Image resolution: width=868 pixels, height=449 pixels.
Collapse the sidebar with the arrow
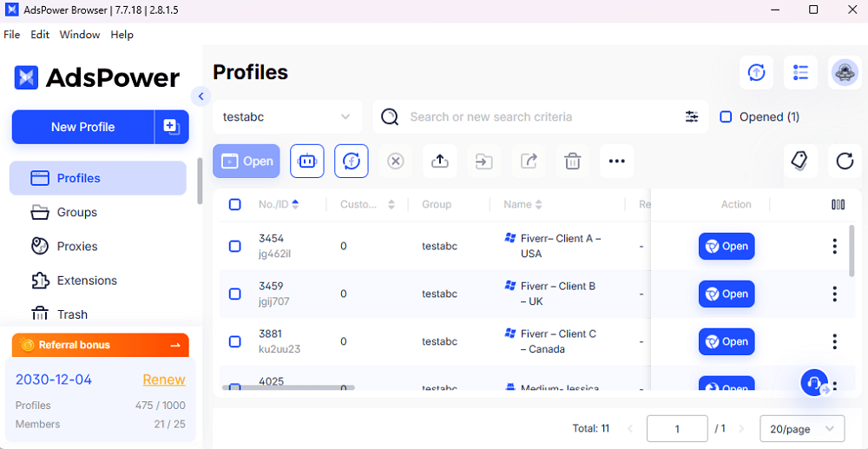click(201, 96)
